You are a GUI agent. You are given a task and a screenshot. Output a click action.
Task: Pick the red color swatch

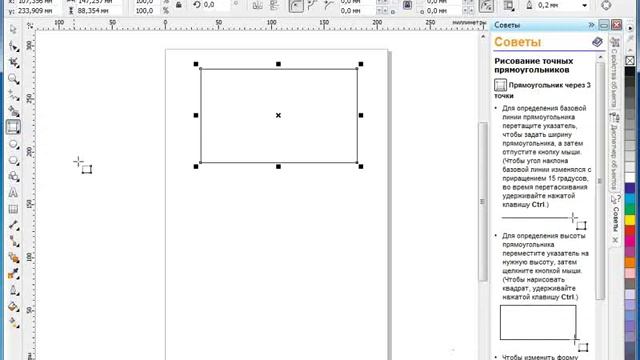(x=630, y=230)
